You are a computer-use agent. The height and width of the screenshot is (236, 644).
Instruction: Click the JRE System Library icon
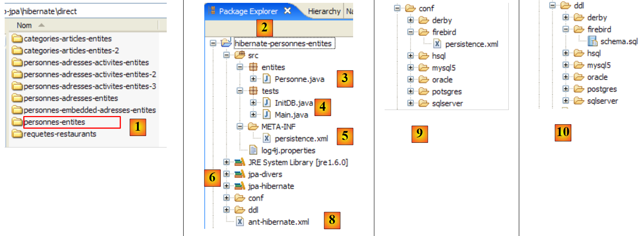coord(240,162)
